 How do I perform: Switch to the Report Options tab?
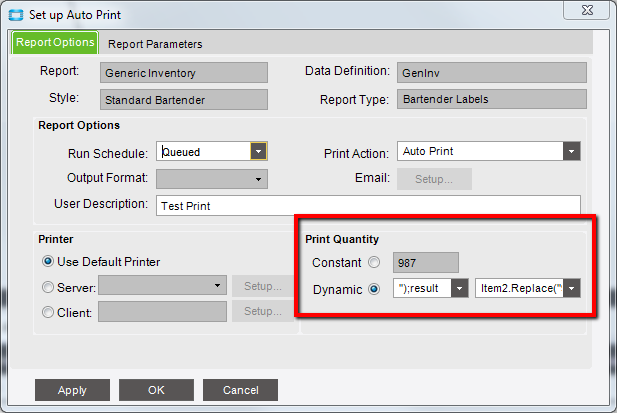[x=55, y=42]
